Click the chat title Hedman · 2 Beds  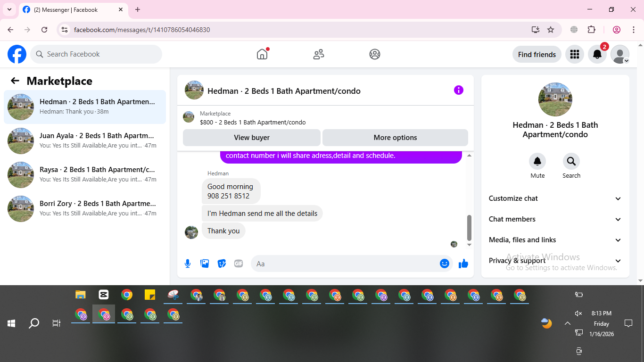tap(284, 91)
